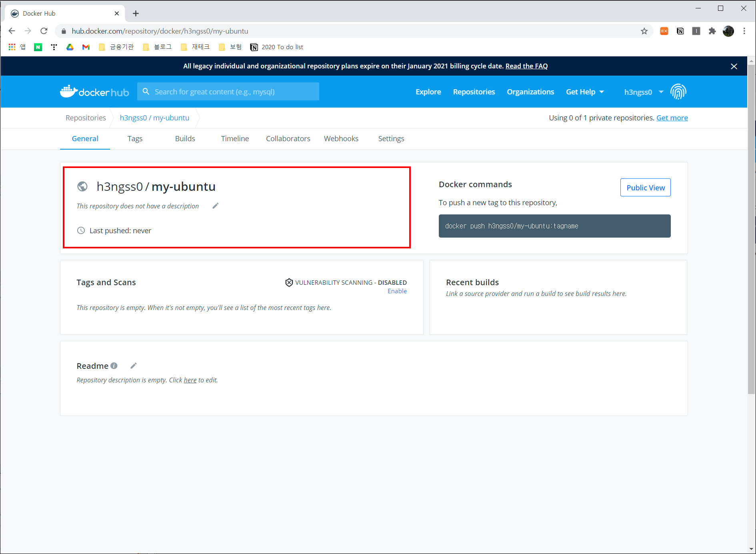Image resolution: width=756 pixels, height=554 pixels.
Task: Click the h3ngss0 / my-ubuntu breadcrumb
Action: [154, 118]
